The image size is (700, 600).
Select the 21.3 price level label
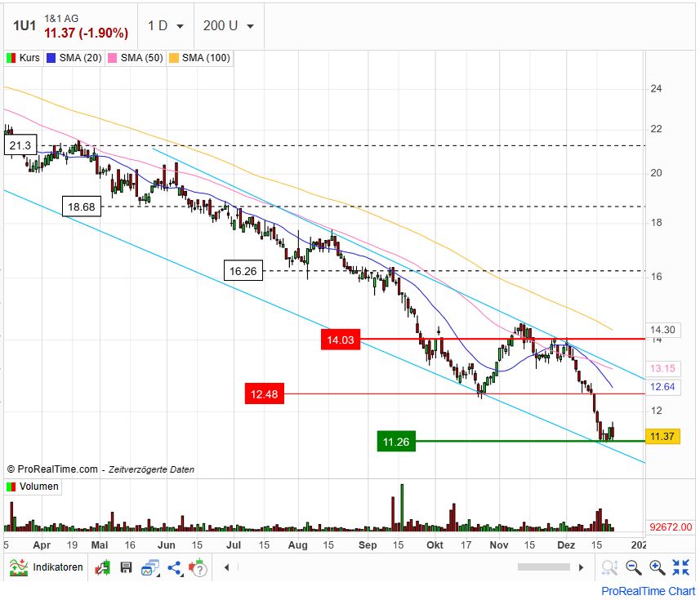(20, 145)
